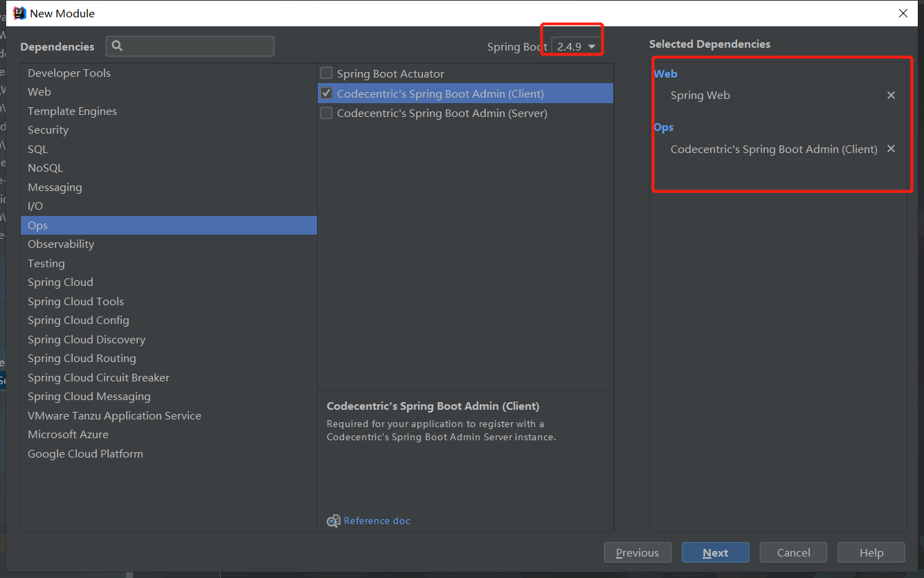Select the Spring Cloud Messaging category

[x=169, y=396]
